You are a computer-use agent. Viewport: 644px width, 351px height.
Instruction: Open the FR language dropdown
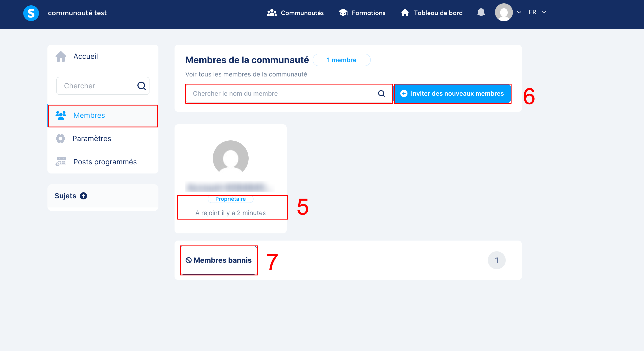(537, 12)
